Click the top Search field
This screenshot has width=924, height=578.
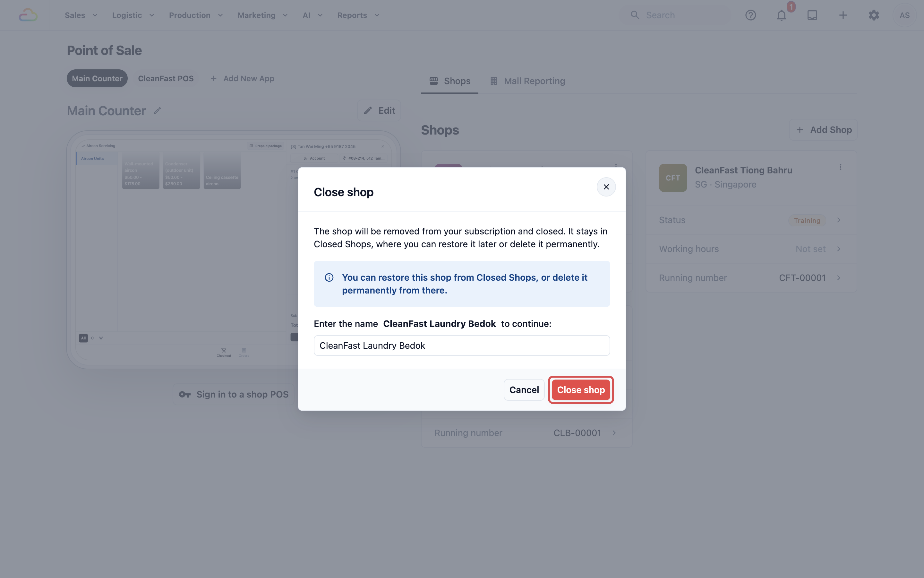(675, 15)
